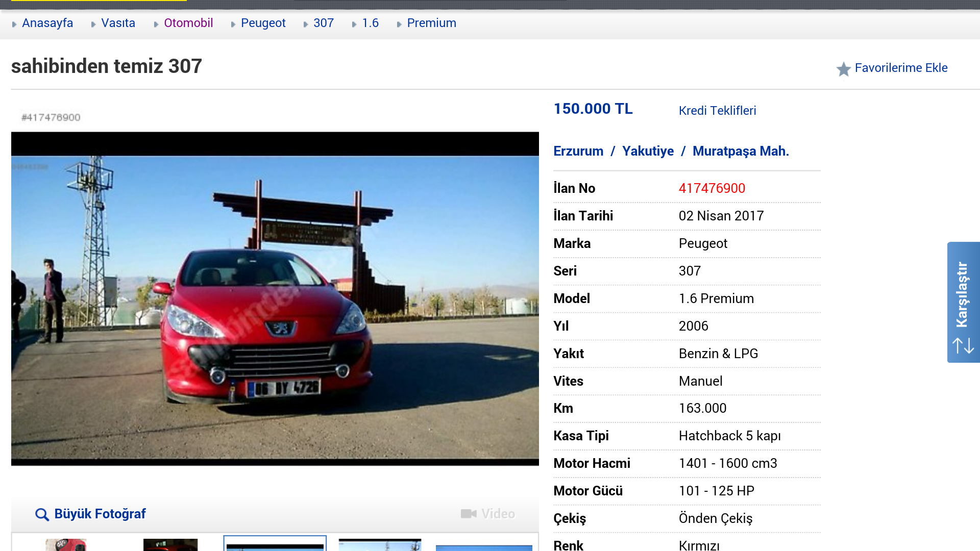Click listing number 417476900 value
Viewport: 980px width, 551px height.
pos(712,188)
